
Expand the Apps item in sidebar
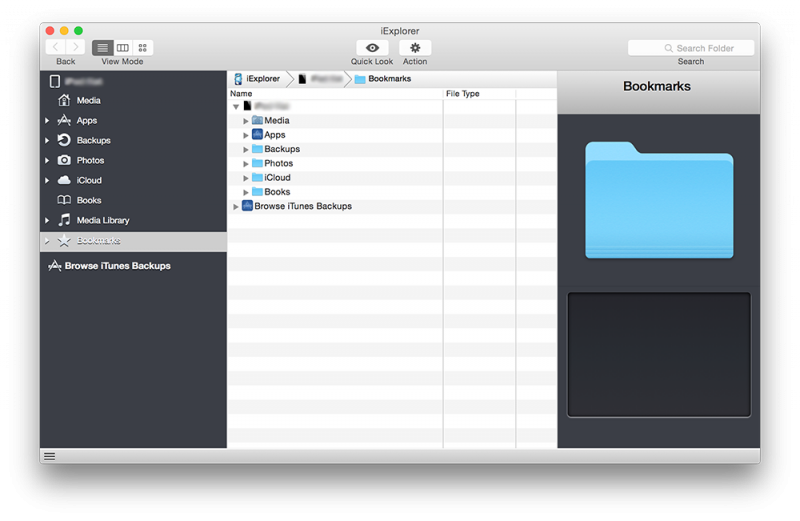(47, 121)
